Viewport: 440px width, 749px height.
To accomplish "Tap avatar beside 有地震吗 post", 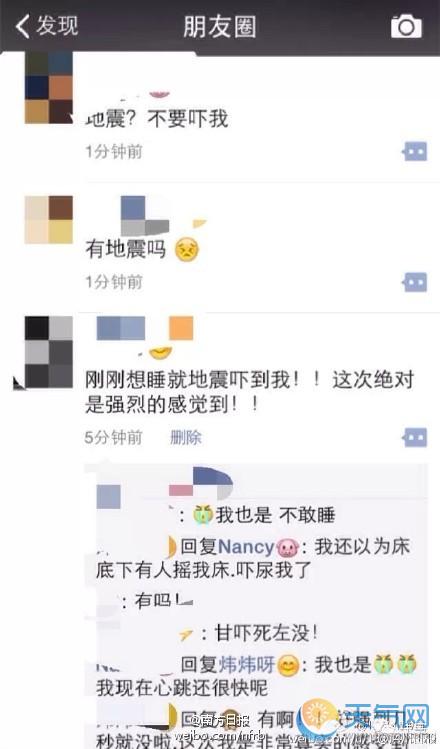I will pos(49,219).
